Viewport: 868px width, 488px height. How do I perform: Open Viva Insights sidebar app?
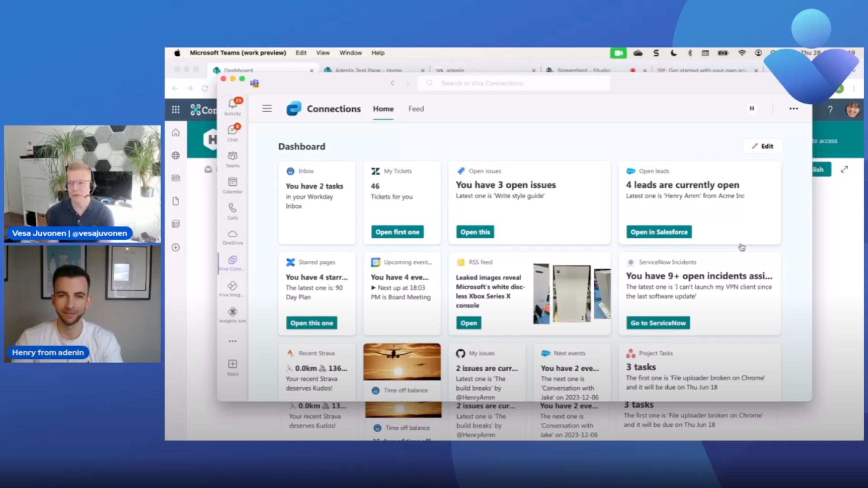tap(233, 289)
